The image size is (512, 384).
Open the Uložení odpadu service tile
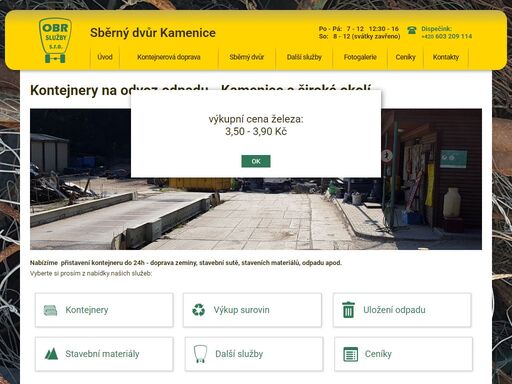(x=402, y=310)
